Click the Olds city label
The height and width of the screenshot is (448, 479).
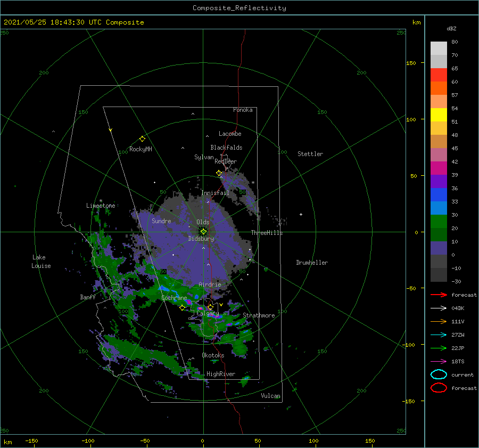[203, 222]
